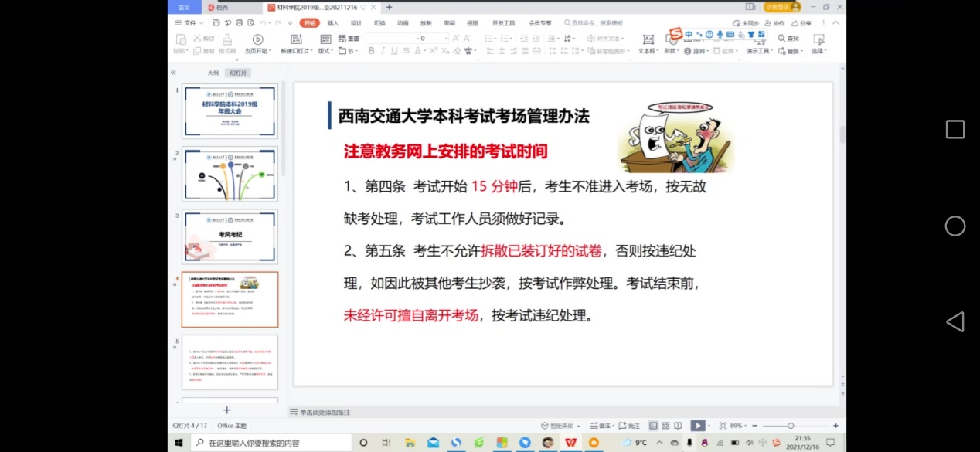Screen dimensions: 980x452
Task: Click the save icon in quick access toolbar
Action: coord(217,23)
